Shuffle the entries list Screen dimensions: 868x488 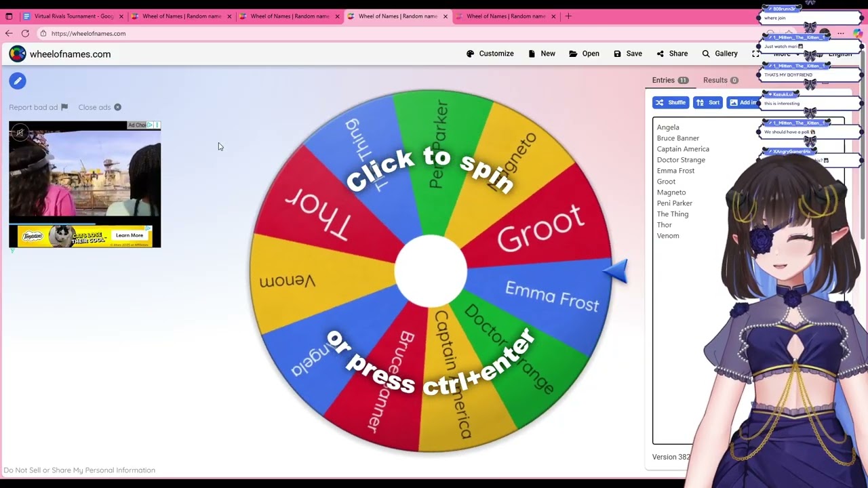click(670, 102)
